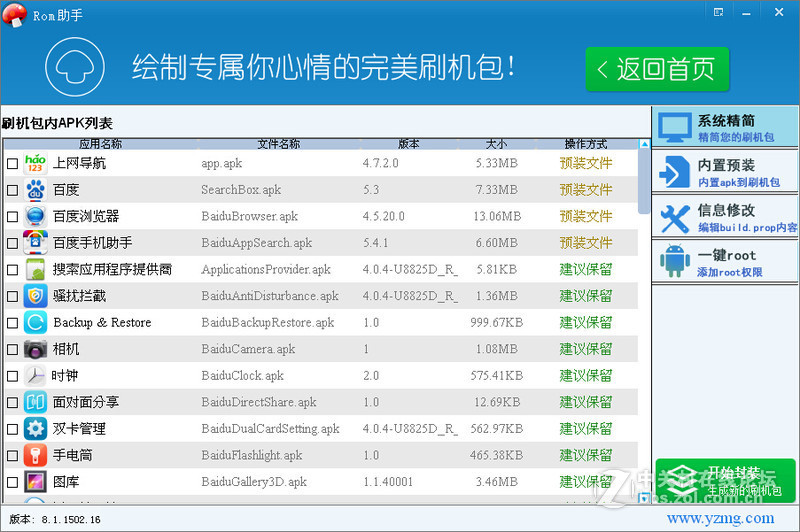Minimize the Rom助手 window

746,13
